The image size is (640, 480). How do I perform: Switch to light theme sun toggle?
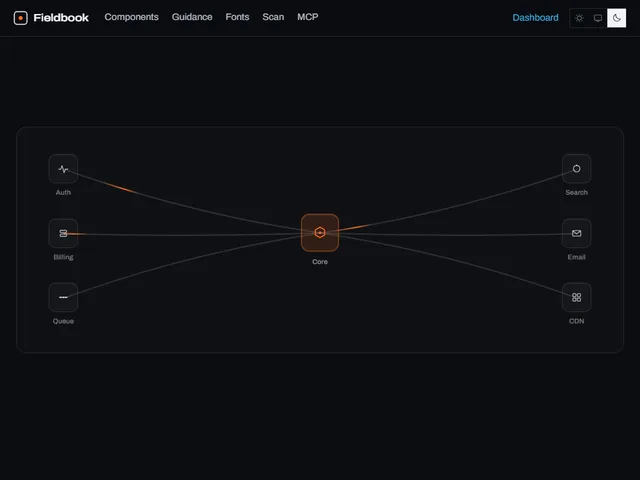579,18
